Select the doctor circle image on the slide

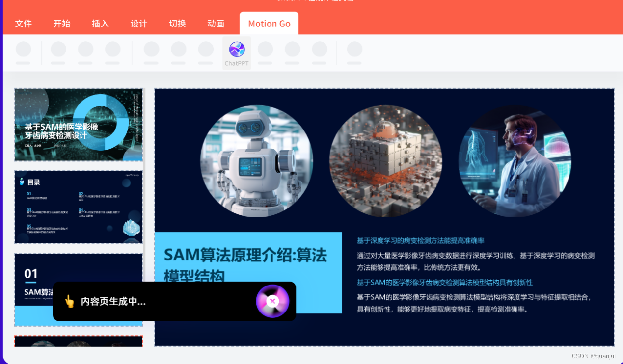(515, 161)
